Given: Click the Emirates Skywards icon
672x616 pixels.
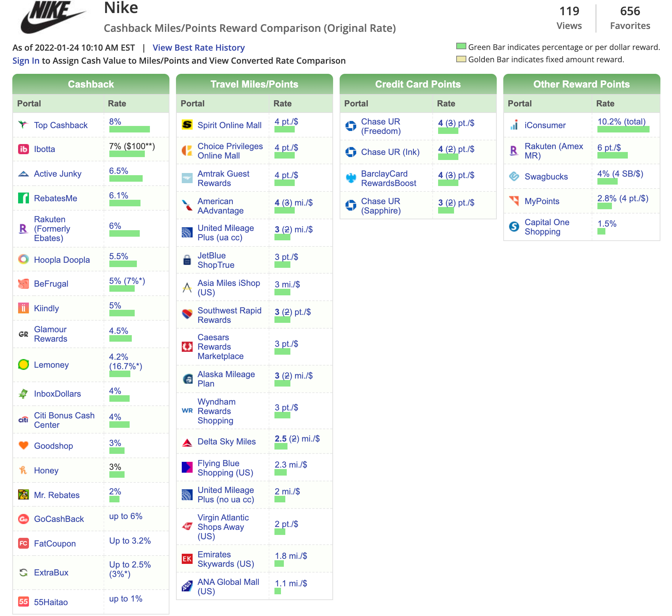Looking at the screenshot, I should click(187, 559).
